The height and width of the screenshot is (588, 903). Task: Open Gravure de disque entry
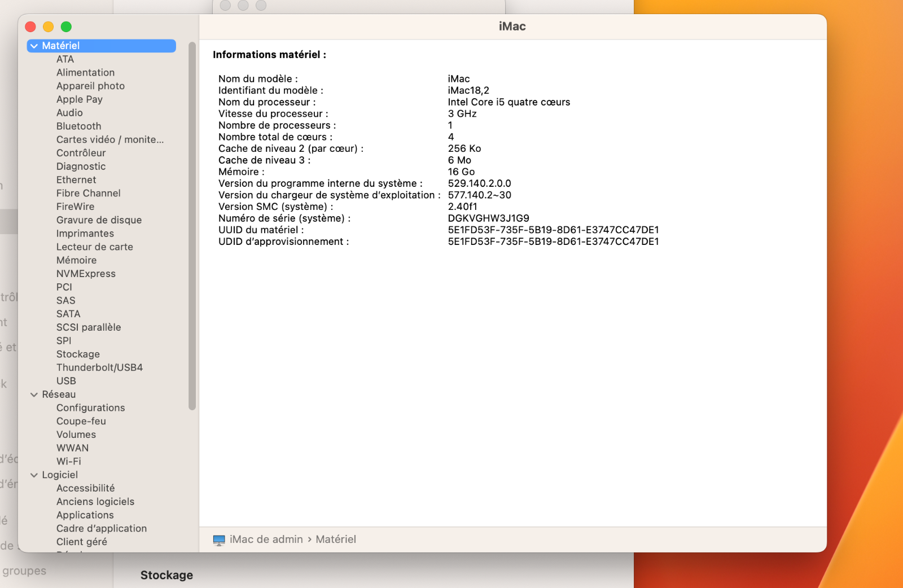pyautogui.click(x=99, y=220)
